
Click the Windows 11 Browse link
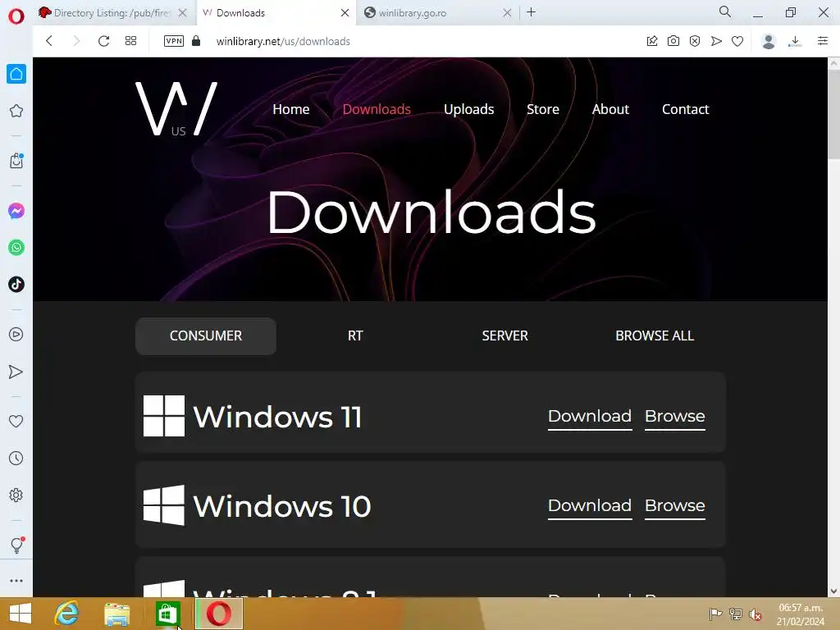[675, 417]
